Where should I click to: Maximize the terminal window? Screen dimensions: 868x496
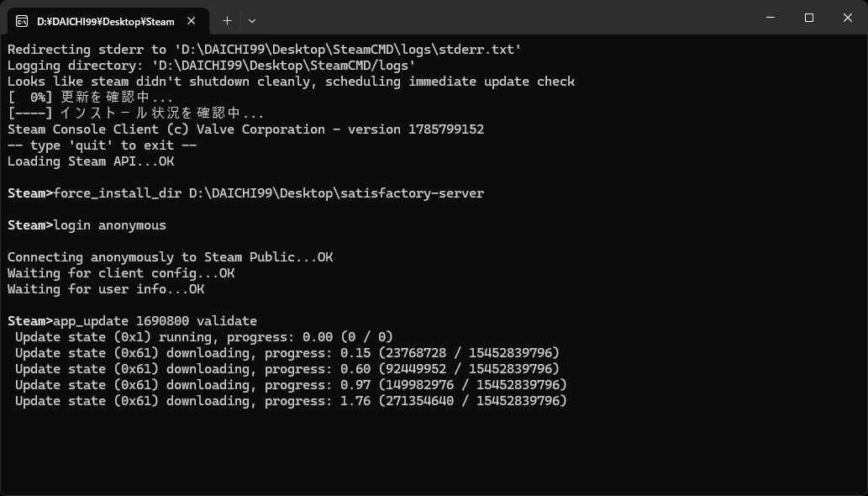[x=809, y=18]
